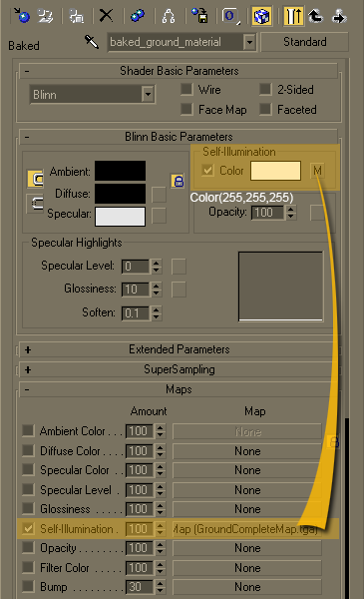Image resolution: width=364 pixels, height=599 pixels.
Task: Click Show End Result icon
Action: click(293, 16)
